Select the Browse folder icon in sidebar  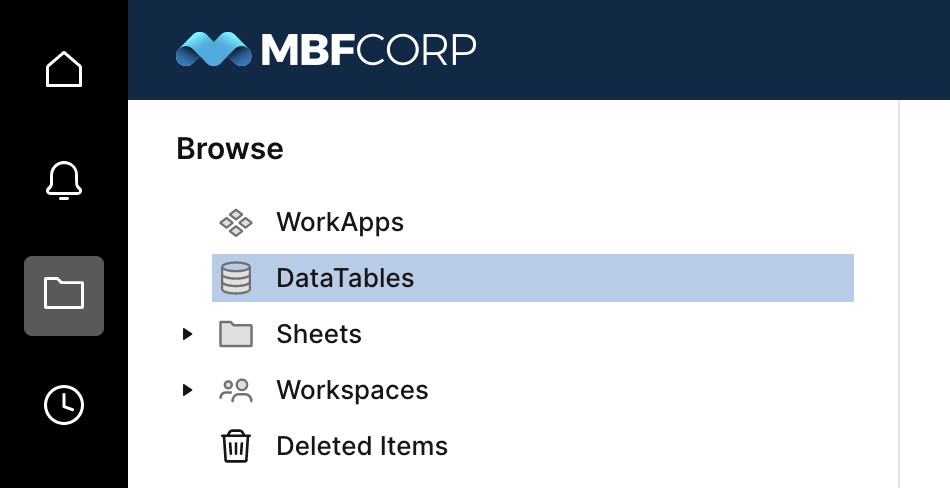(64, 295)
